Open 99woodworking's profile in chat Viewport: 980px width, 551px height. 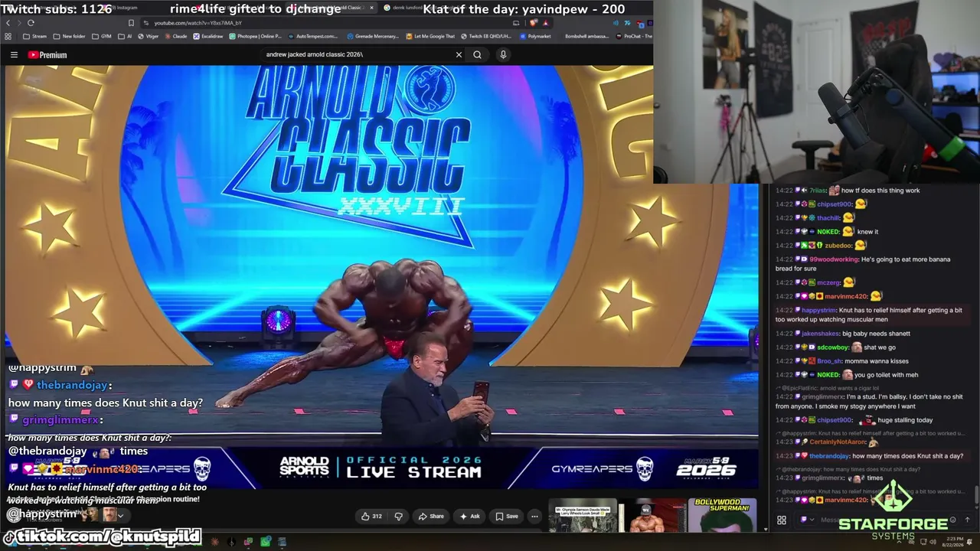coord(834,259)
